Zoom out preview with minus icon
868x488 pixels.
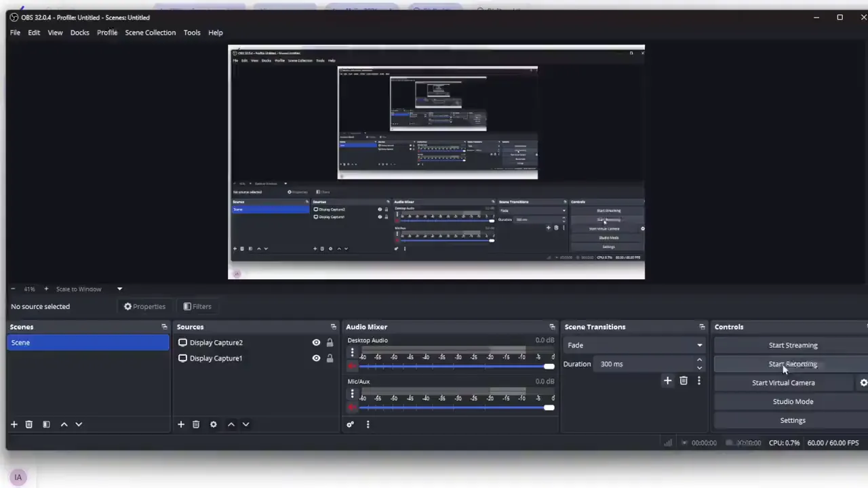point(13,289)
